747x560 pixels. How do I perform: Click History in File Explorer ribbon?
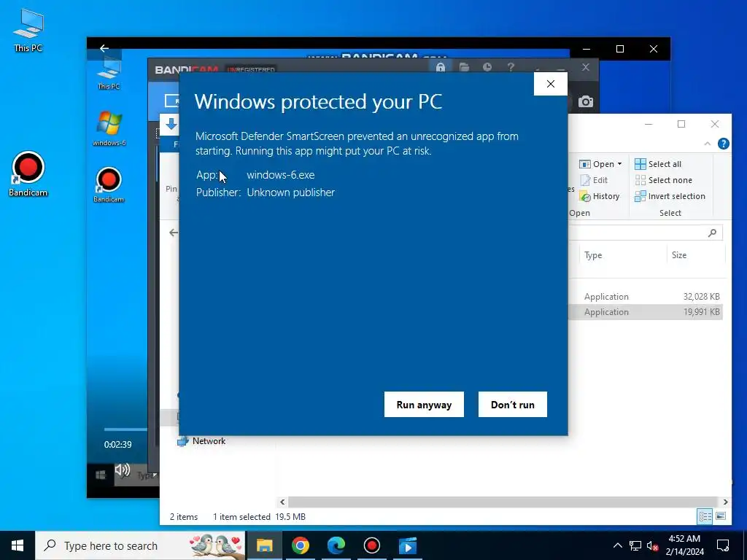pyautogui.click(x=600, y=196)
